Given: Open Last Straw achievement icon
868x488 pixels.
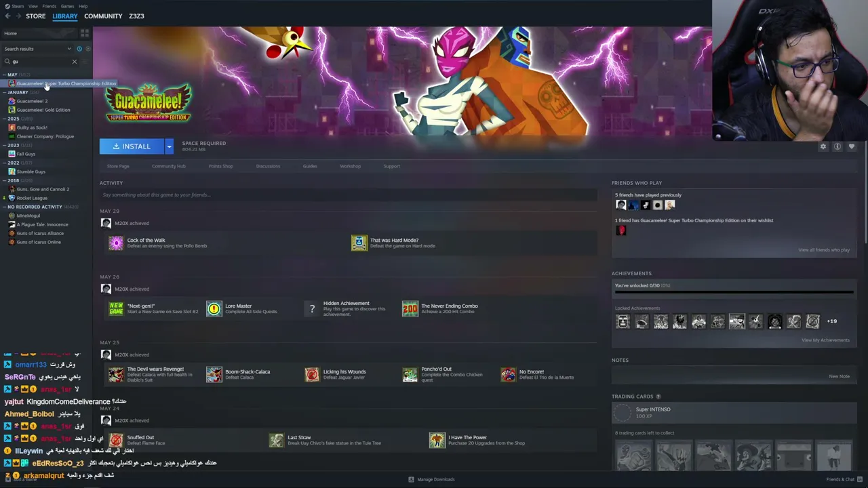Looking at the screenshot, I should point(276,440).
